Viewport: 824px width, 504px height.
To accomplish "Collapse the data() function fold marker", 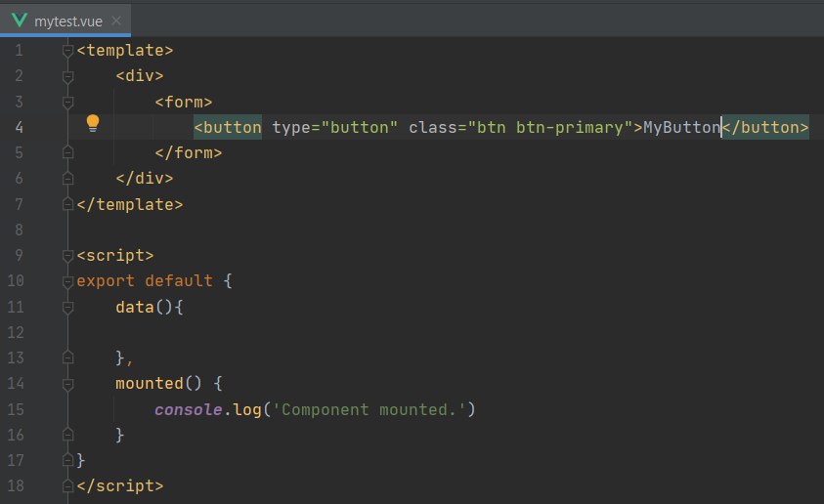I will pos(67,307).
